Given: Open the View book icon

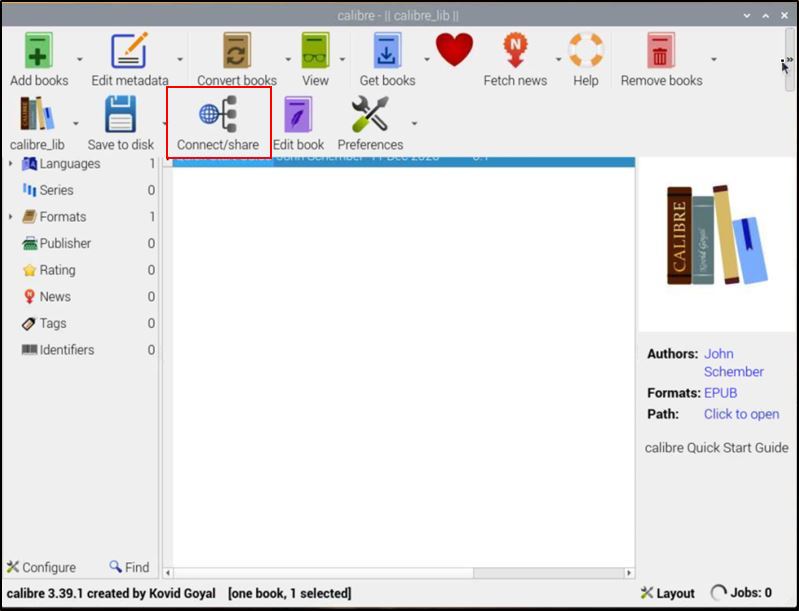Looking at the screenshot, I should (x=315, y=51).
